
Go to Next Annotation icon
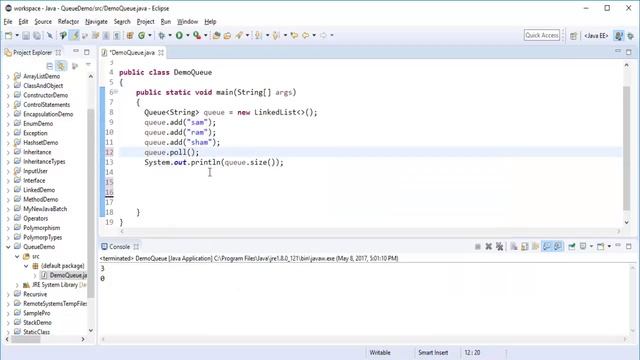[258, 36]
